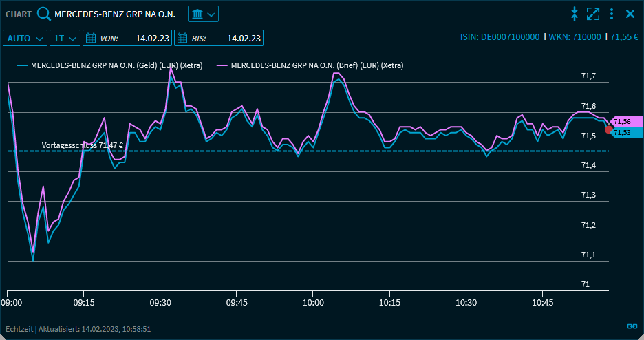The image size is (644, 340).
Task: Expand the 1T time range dropdown
Action: coord(65,38)
